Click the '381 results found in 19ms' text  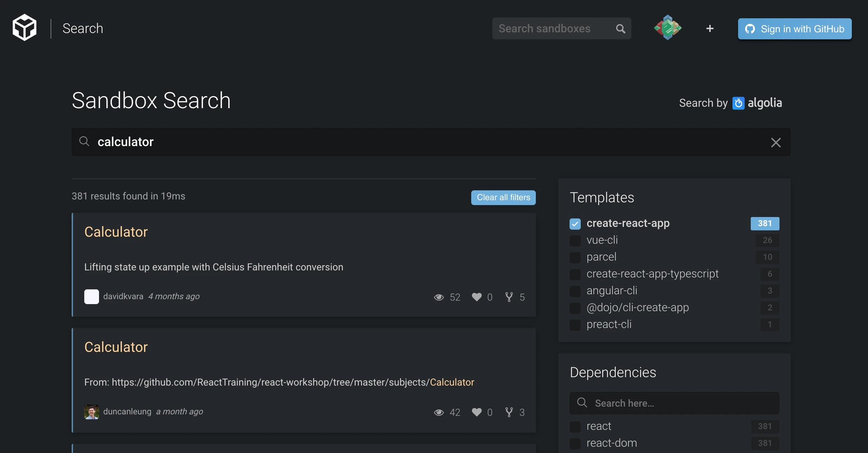(x=129, y=196)
